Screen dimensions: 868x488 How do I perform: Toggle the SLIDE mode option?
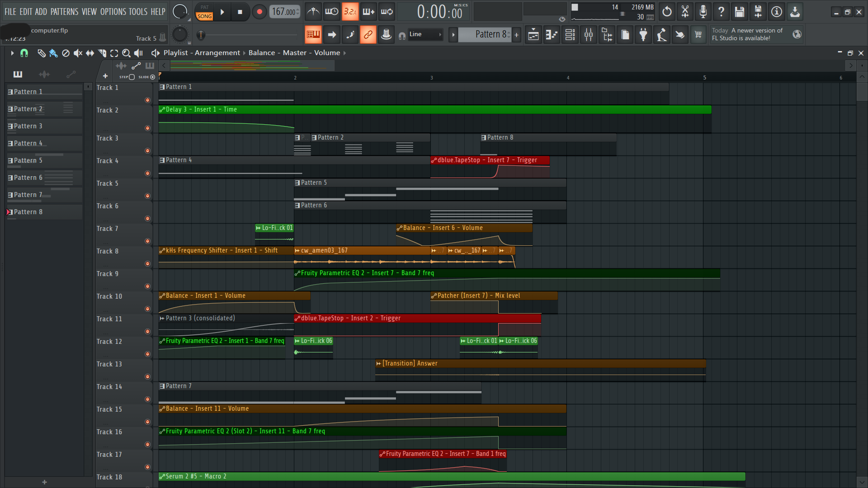pyautogui.click(x=152, y=77)
